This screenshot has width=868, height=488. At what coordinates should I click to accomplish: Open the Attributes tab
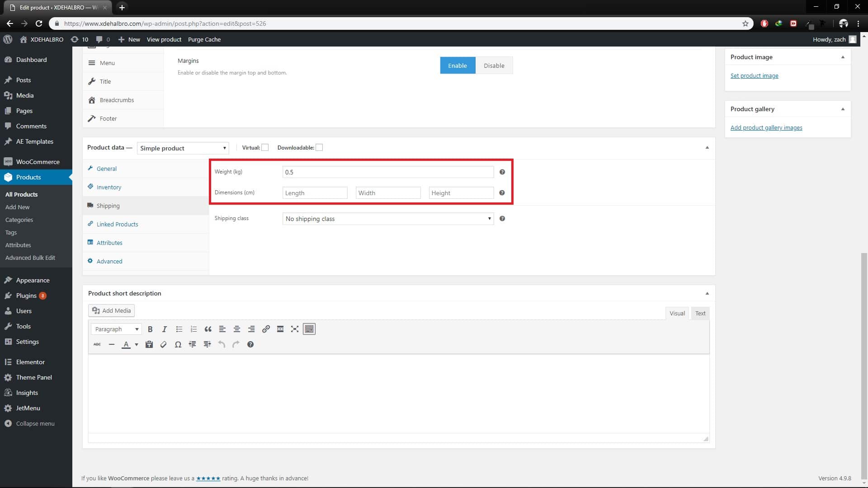coord(146,243)
